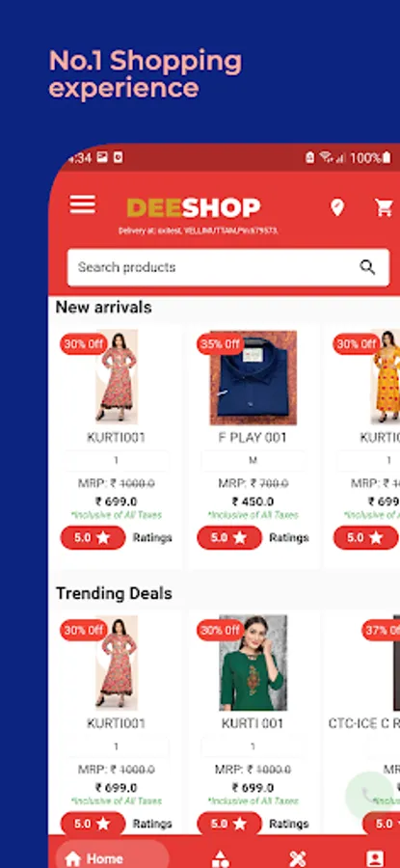Open size dropdown under Trending KURTI 001
400x868 pixels.
pyautogui.click(x=253, y=746)
